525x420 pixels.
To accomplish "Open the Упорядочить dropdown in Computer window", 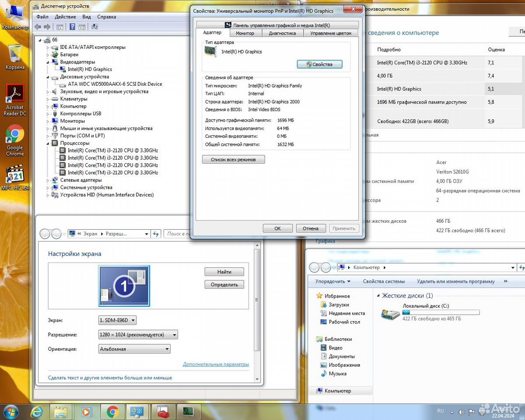I will [x=333, y=281].
